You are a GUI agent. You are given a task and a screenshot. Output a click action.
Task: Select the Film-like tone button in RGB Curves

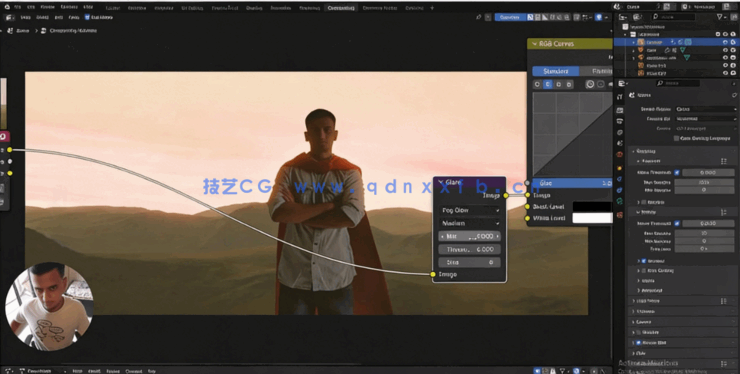tap(597, 71)
